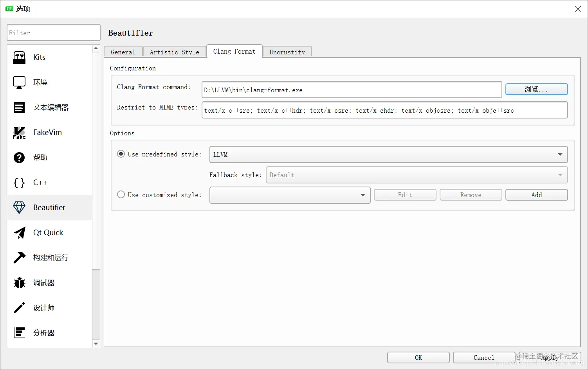Viewport: 588px width, 370px height.
Task: Click the Cancel button
Action: click(484, 357)
